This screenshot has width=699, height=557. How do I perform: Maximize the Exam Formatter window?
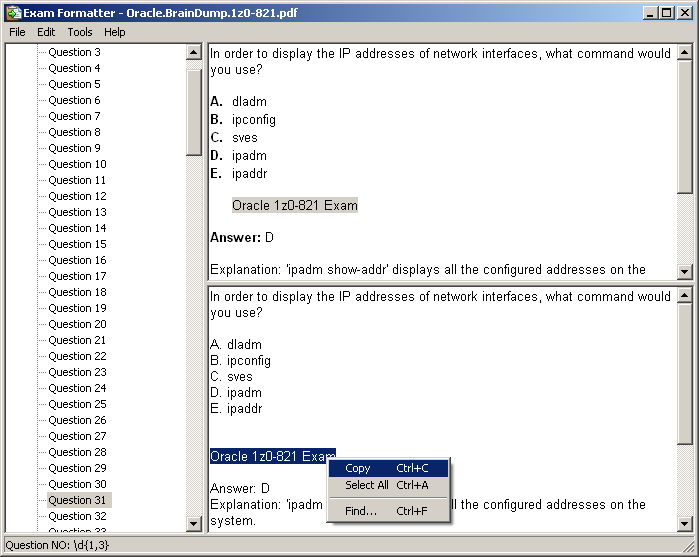pos(667,13)
